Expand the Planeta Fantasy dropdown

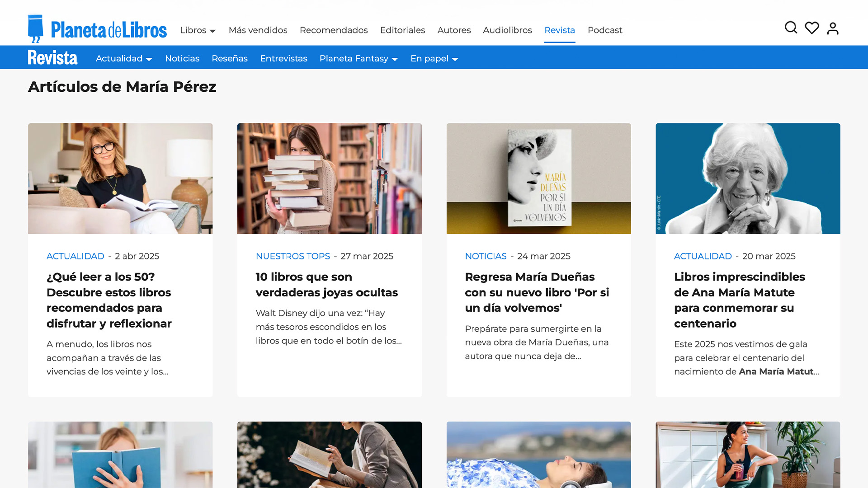359,59
